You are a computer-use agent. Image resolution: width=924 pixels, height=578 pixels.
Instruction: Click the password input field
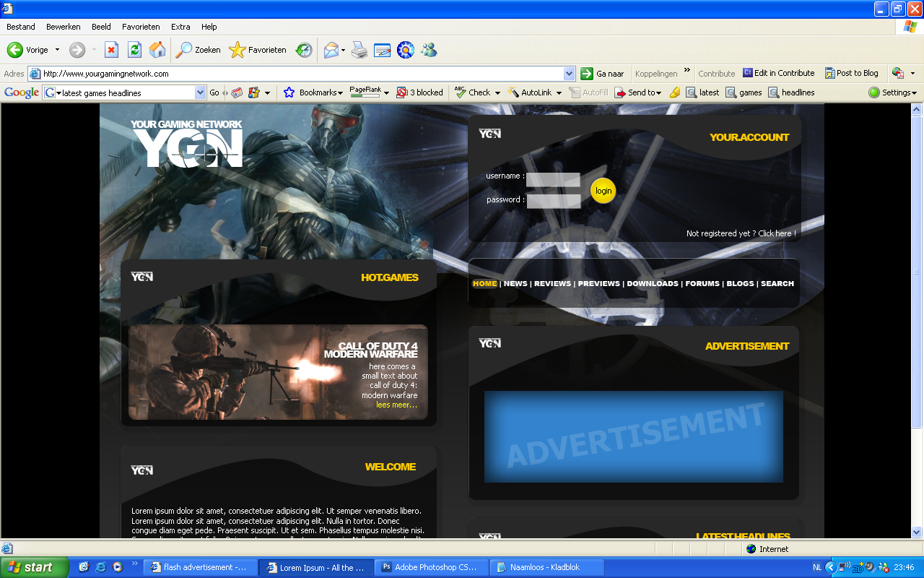[554, 201]
